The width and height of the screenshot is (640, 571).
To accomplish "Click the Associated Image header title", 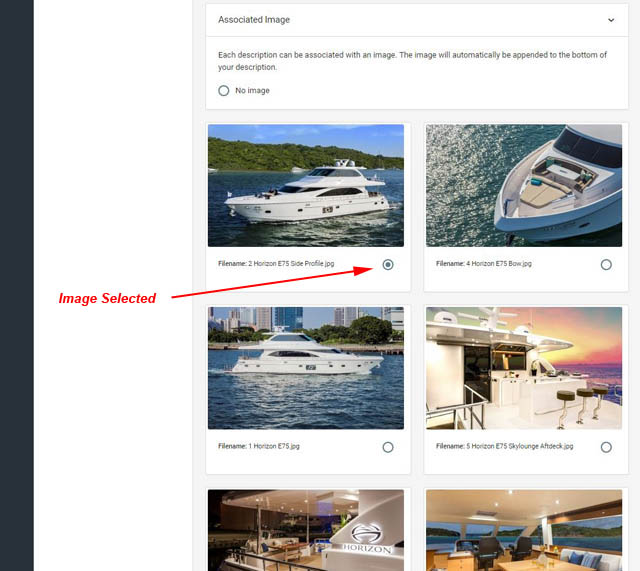I will (254, 20).
